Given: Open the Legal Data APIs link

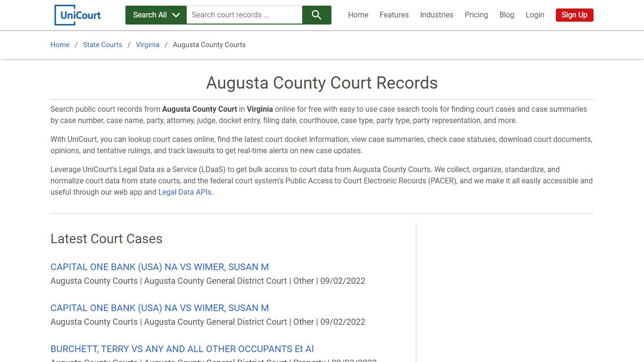Looking at the screenshot, I should coord(185,192).
